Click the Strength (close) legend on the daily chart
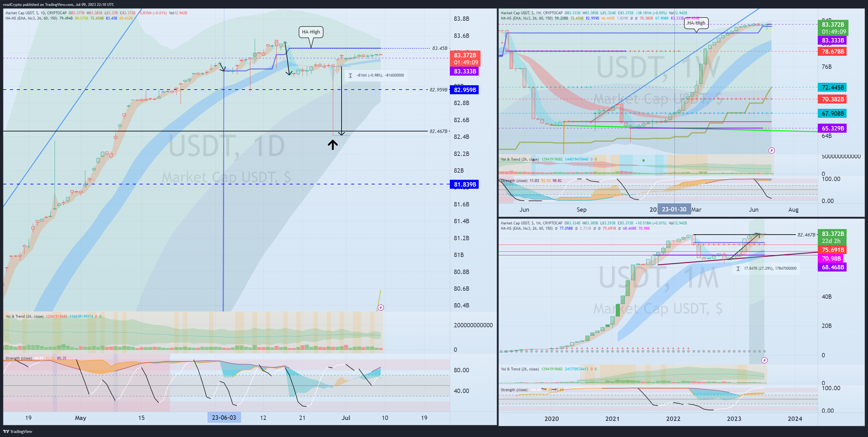The image size is (868, 437). click(x=19, y=358)
